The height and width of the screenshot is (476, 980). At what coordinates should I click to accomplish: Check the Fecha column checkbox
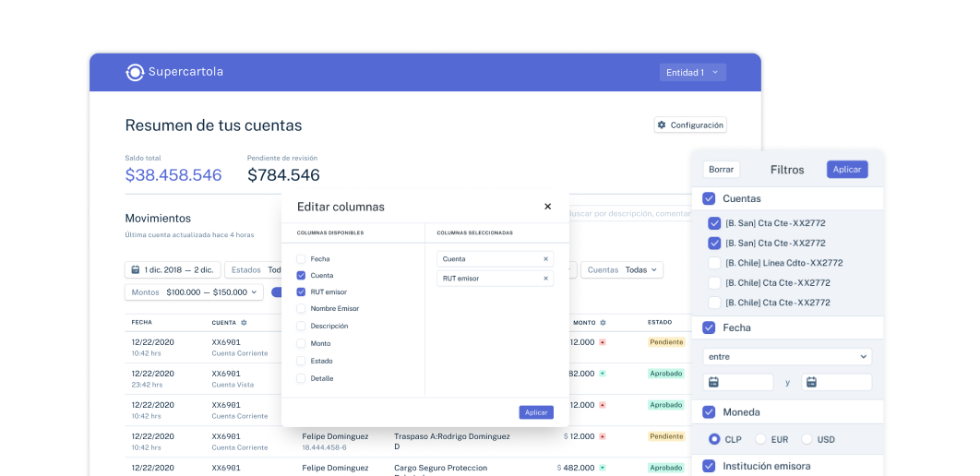pyautogui.click(x=301, y=258)
